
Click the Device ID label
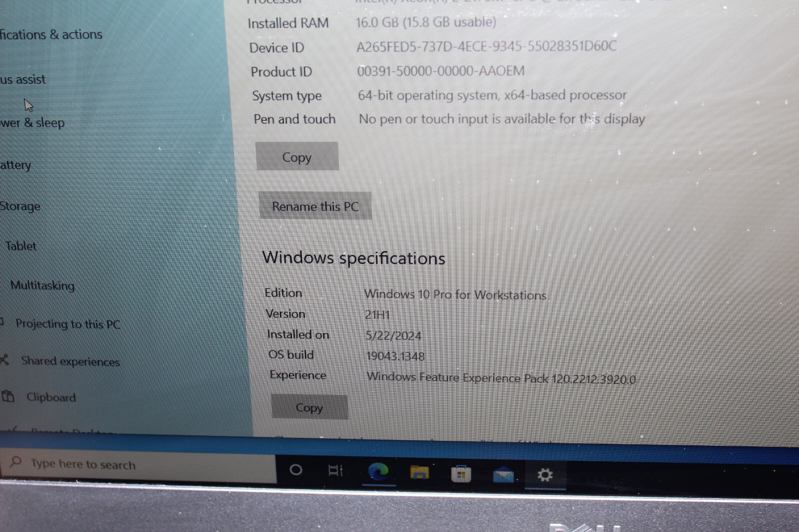(x=277, y=48)
